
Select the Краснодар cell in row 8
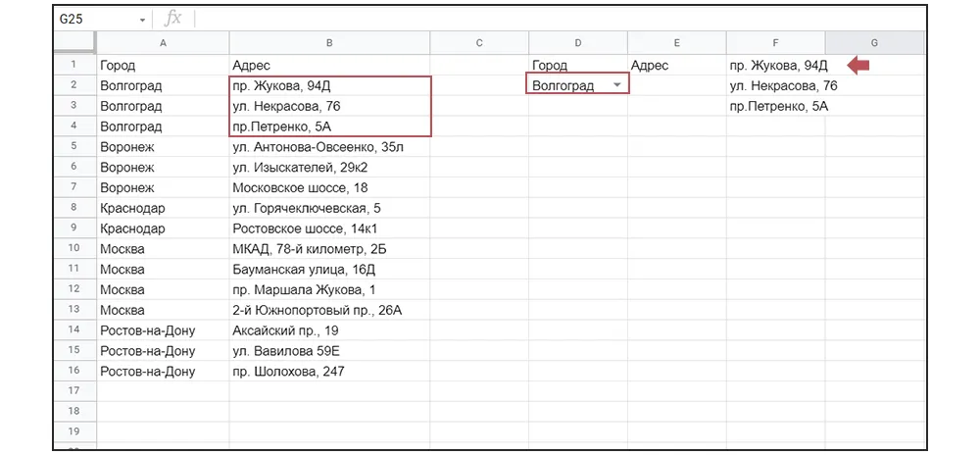click(163, 208)
